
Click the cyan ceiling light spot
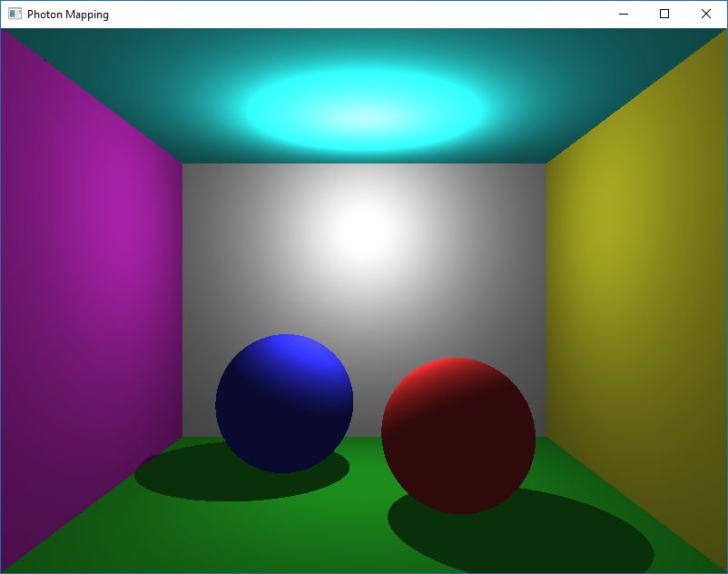point(363,110)
